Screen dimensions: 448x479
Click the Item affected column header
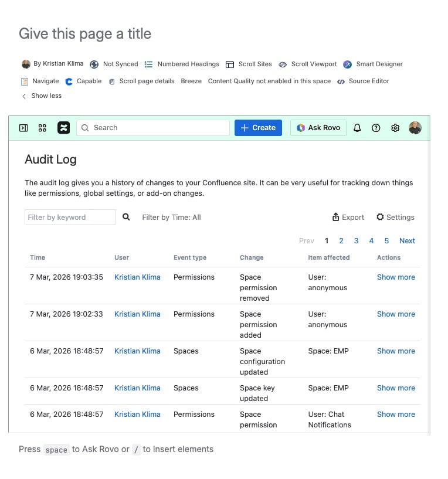pos(328,257)
